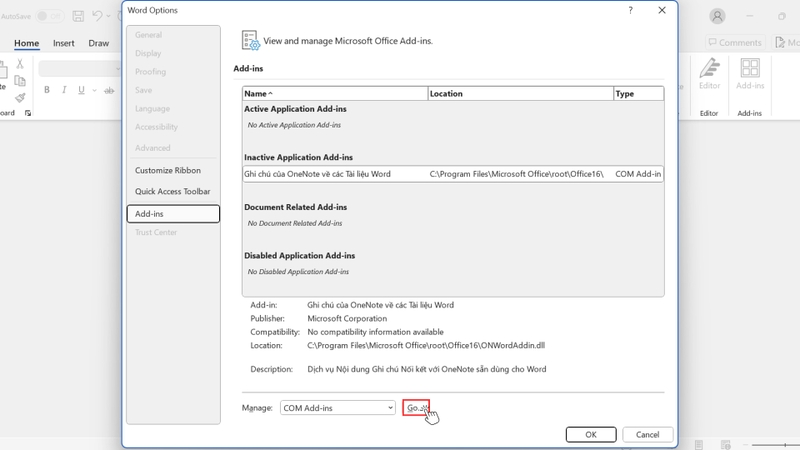Screen dimensions: 800x450
Task: Select the Add-ins category
Action: 173,214
